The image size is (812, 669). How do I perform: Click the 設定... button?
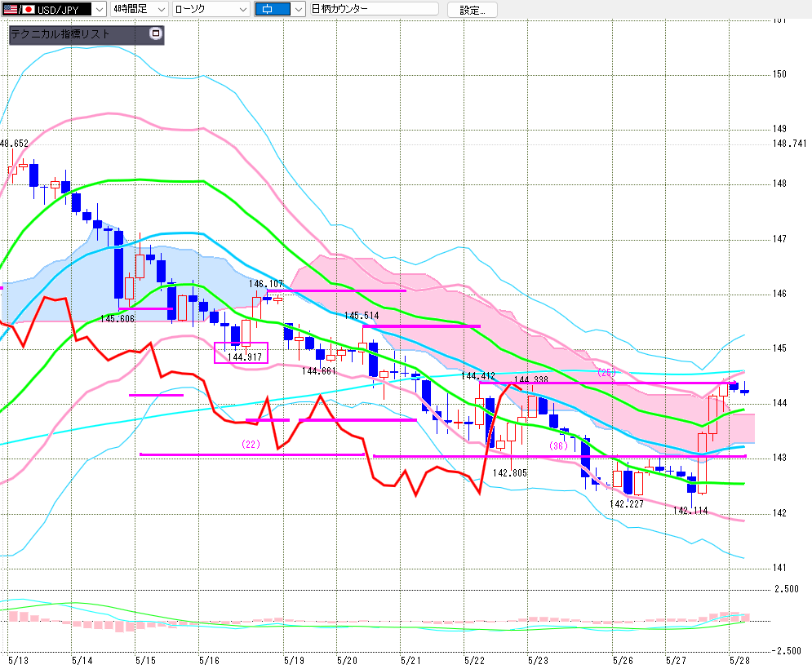click(472, 10)
